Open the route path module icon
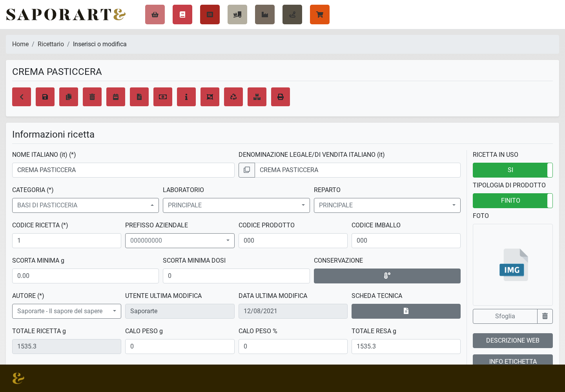The image size is (565, 392). pos(292,15)
